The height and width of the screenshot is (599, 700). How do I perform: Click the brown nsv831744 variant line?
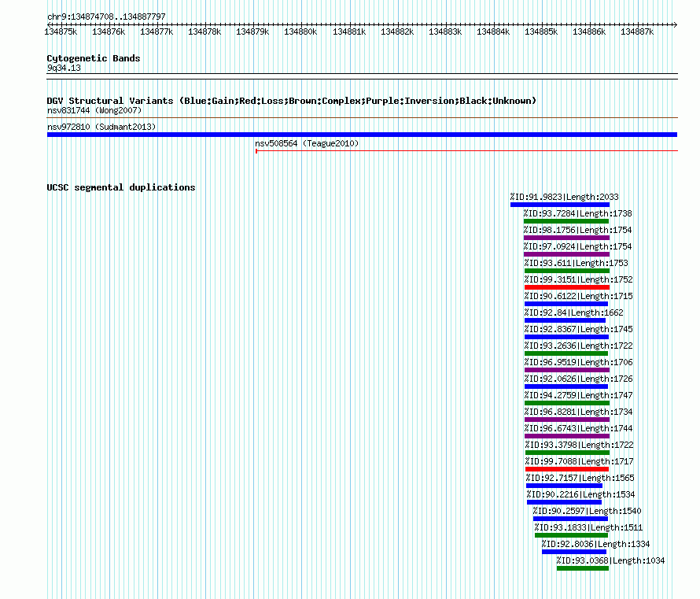(362, 118)
